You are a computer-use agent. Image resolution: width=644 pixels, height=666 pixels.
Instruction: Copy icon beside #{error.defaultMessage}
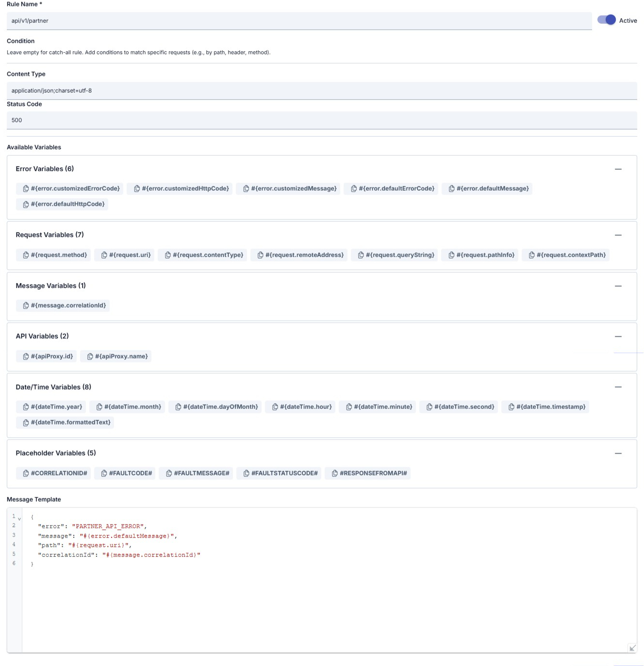[451, 189]
